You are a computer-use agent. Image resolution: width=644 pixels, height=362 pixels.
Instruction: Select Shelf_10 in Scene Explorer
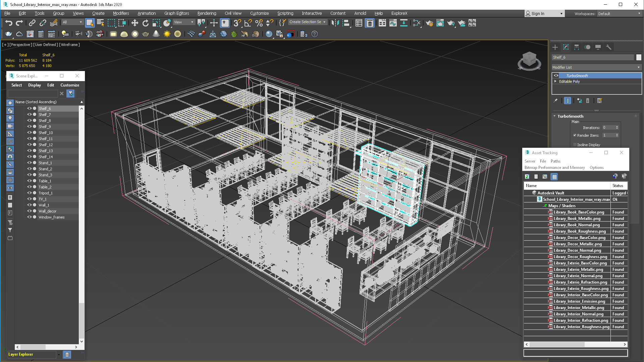point(45,133)
